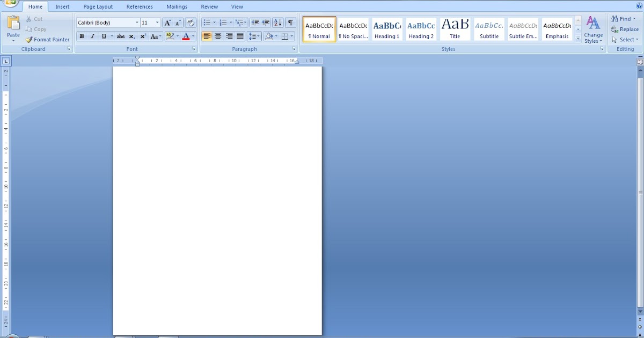The height and width of the screenshot is (338, 644).
Task: Open the font size dropdown
Action: coord(157,23)
